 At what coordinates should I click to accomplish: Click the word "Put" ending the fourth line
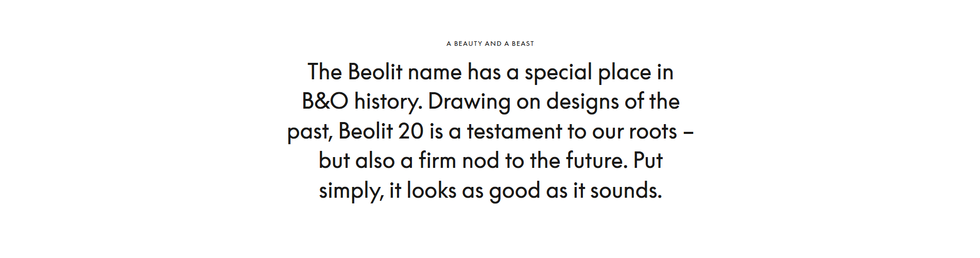click(x=648, y=161)
